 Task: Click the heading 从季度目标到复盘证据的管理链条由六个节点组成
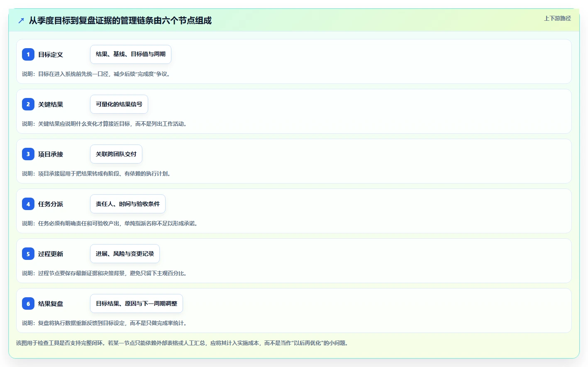[120, 20]
